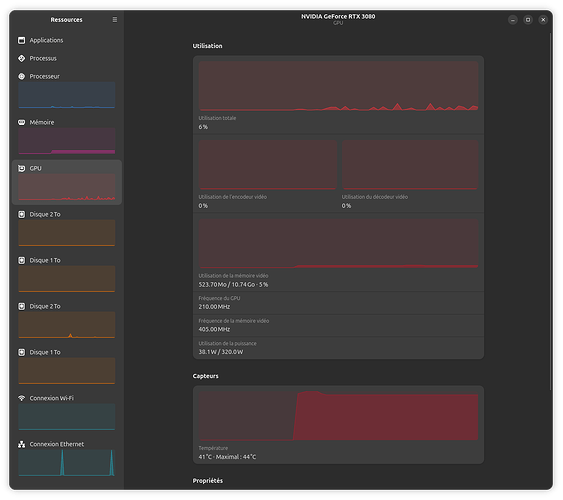This screenshot has width=563, height=500.
Task: Select Disque 1 To entry between both Disque 2 To
Action: click(x=67, y=274)
